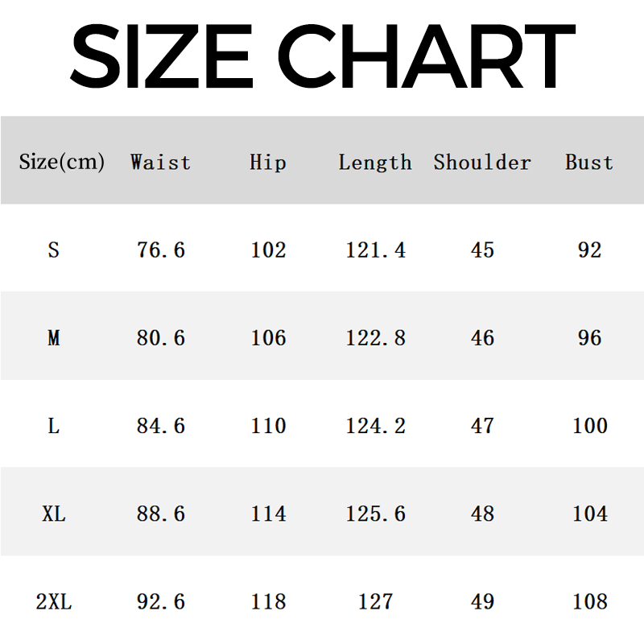Click bust value 108 for size 2XL
The image size is (644, 644).
point(589,601)
